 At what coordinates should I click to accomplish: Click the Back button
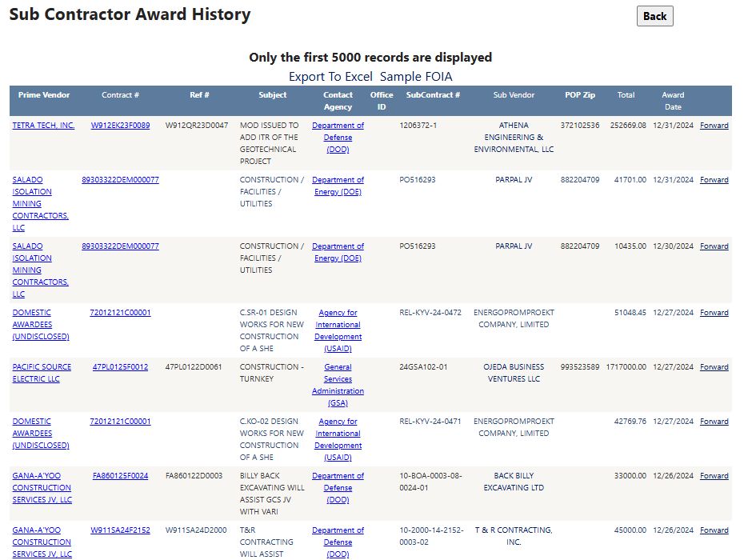(x=654, y=16)
